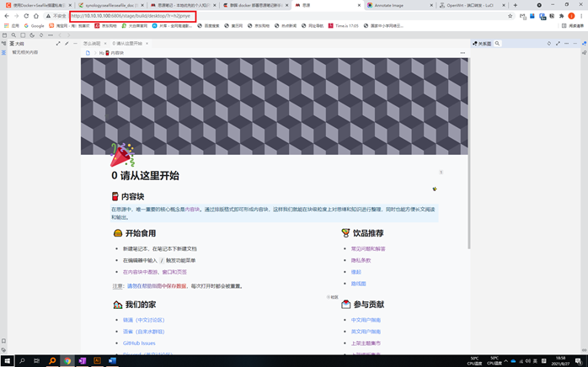Open the 在内容块中遨游、窗口和页签 link

155,272
